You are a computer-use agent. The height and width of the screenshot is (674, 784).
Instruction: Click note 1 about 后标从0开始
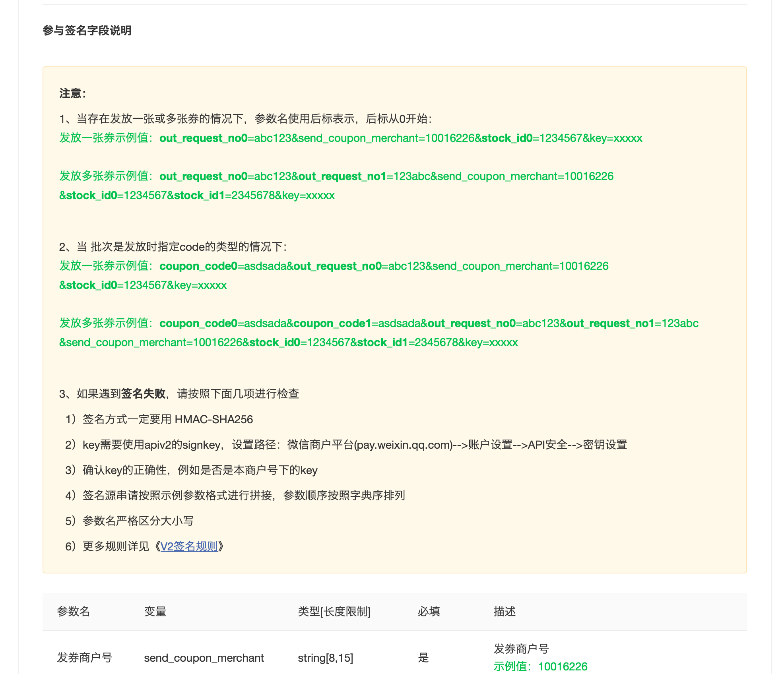pos(246,119)
